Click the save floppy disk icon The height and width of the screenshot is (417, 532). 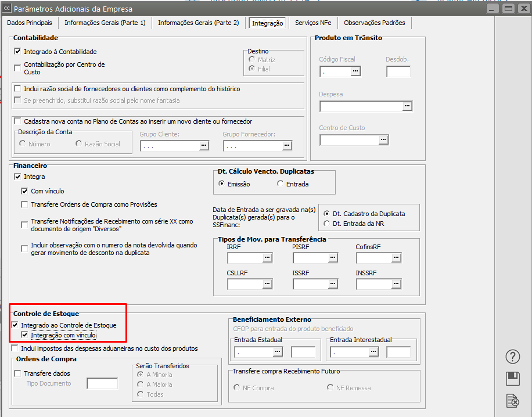click(512, 379)
